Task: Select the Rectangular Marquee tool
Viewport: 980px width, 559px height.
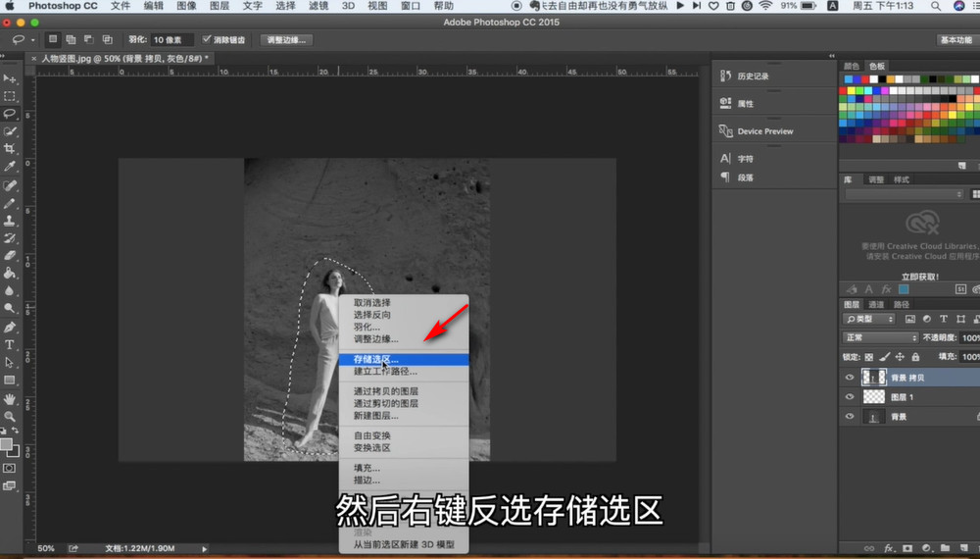Action: coord(10,96)
